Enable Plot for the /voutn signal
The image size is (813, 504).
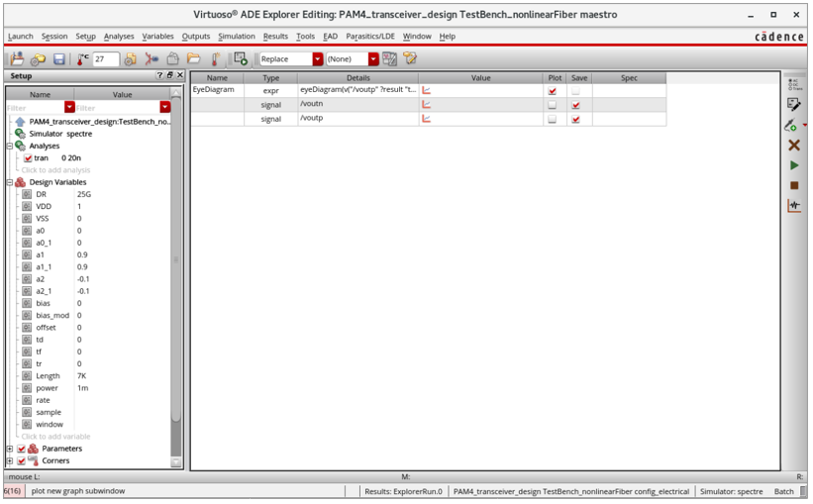pyautogui.click(x=553, y=105)
